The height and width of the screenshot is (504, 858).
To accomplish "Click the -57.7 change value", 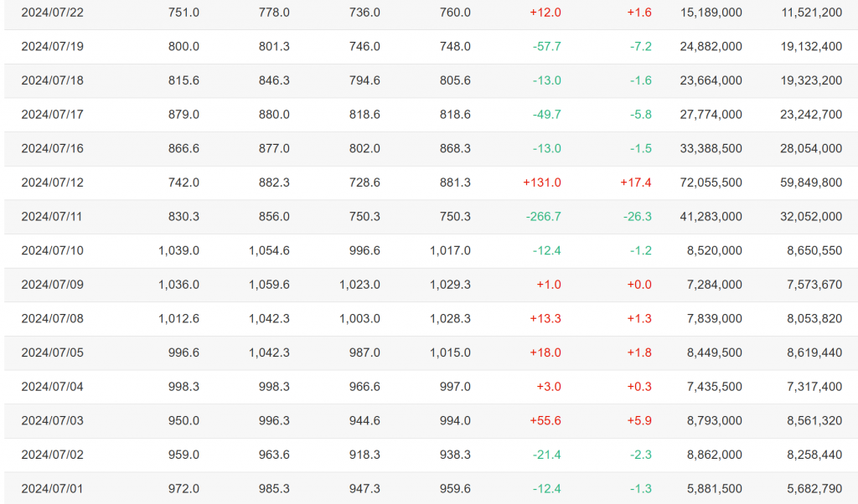I will (x=546, y=47).
